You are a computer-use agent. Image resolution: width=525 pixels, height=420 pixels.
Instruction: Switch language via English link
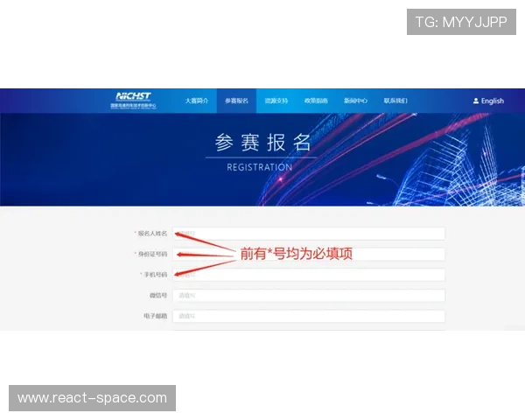coord(492,101)
